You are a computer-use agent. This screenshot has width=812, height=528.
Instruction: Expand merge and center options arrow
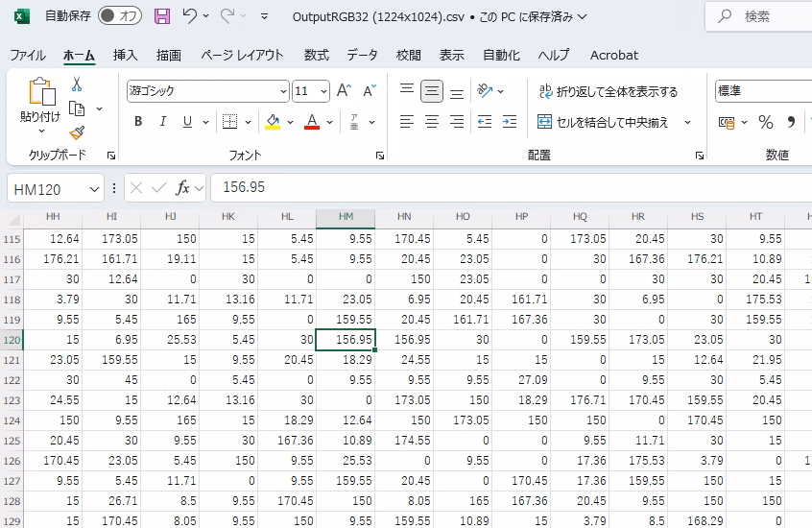point(688,122)
